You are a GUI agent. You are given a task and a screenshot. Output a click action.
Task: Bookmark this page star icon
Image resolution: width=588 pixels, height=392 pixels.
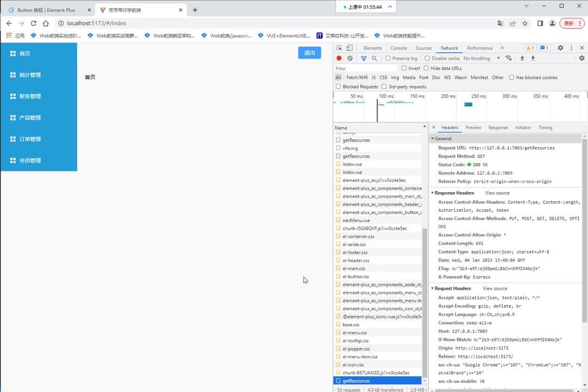(525, 23)
